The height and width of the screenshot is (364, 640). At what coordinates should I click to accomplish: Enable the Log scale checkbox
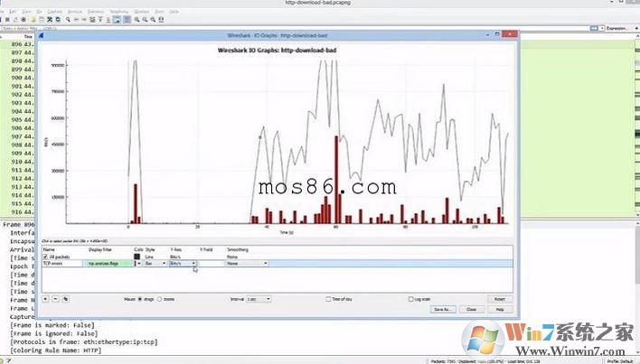(411, 299)
